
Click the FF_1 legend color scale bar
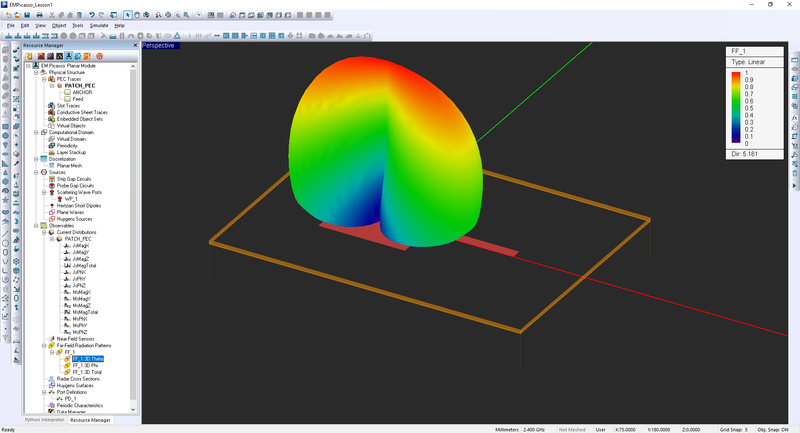tap(735, 108)
